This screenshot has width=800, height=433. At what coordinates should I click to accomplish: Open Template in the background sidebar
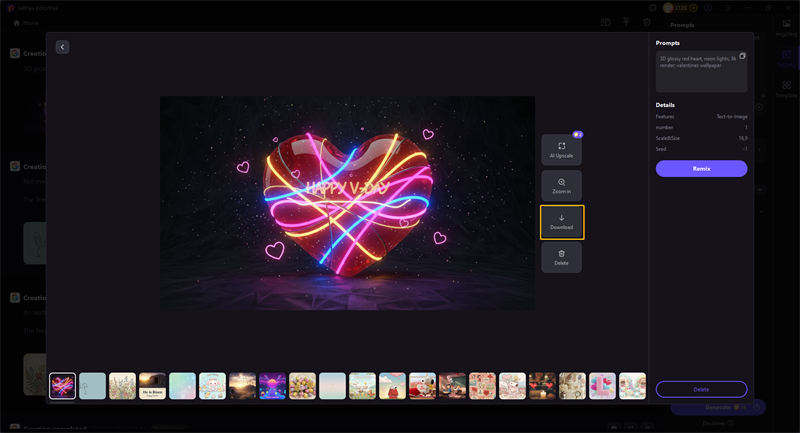786,89
